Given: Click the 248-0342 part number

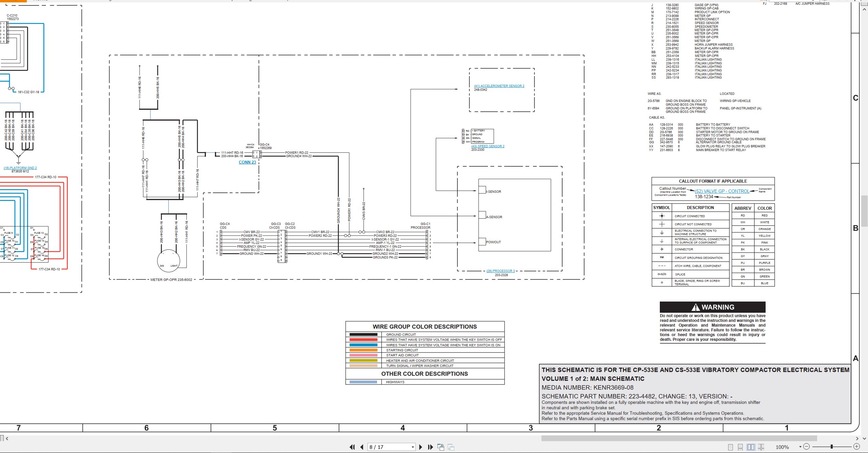Looking at the screenshot, I should click(480, 90).
